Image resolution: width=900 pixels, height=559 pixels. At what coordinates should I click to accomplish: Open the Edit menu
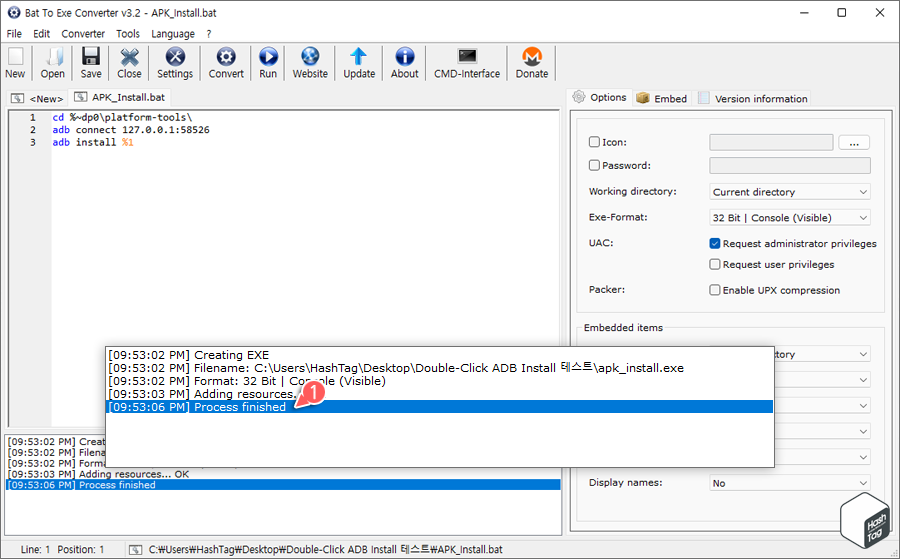[x=41, y=34]
